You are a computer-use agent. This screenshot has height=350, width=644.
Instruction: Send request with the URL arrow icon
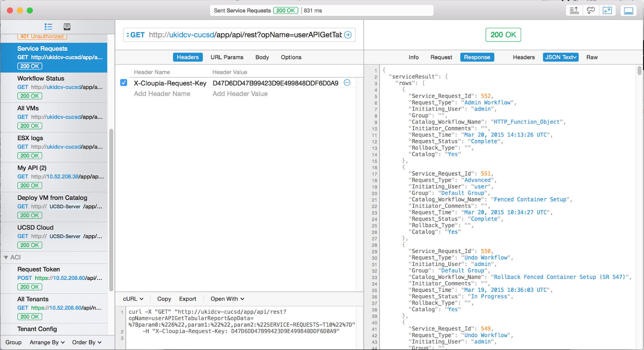point(348,35)
